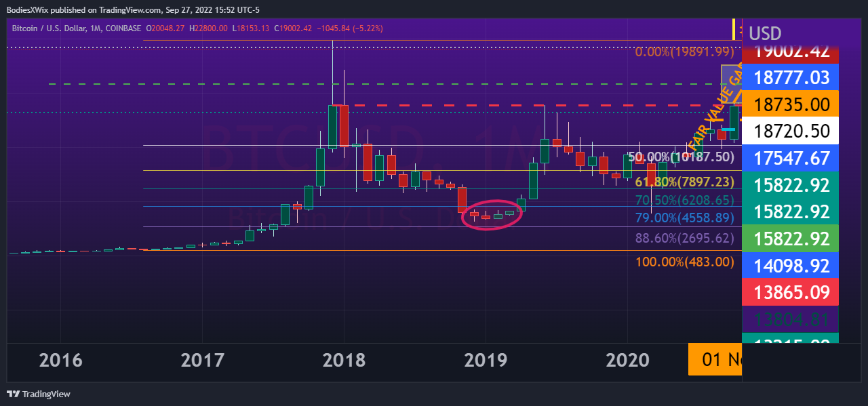Viewport: 868px width, 406px height.
Task: Select the Bitcoin / U.S. Dollar chart title
Action: [77, 28]
